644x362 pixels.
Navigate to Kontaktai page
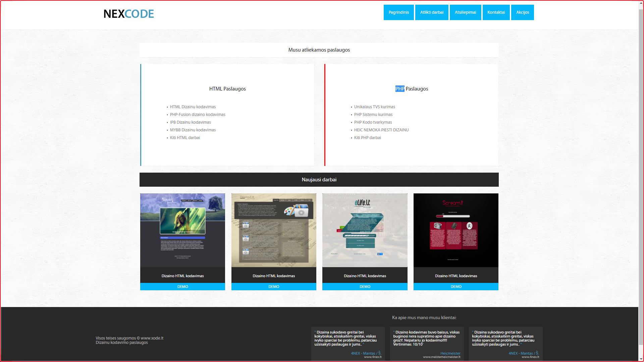pyautogui.click(x=496, y=12)
